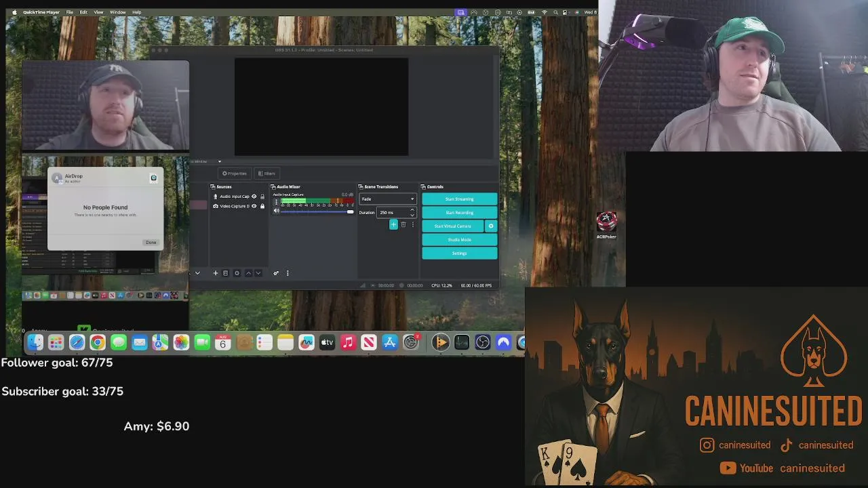868x488 pixels.
Task: Step the transition Duration 250 ms value
Action: (397, 213)
